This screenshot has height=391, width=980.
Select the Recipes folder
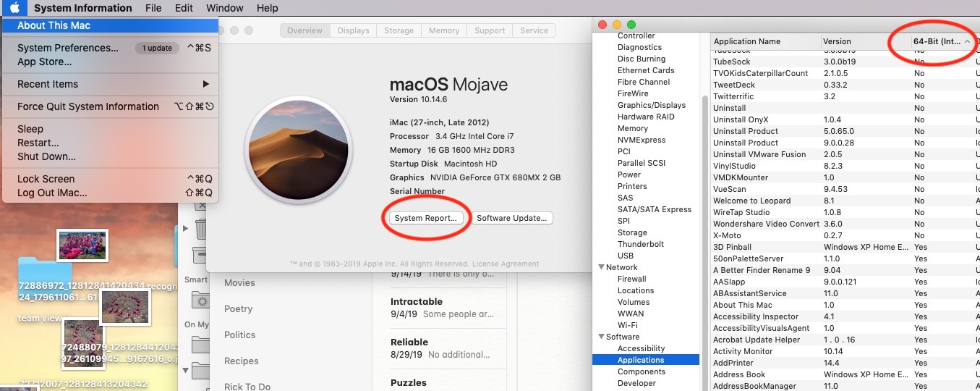coord(241,361)
